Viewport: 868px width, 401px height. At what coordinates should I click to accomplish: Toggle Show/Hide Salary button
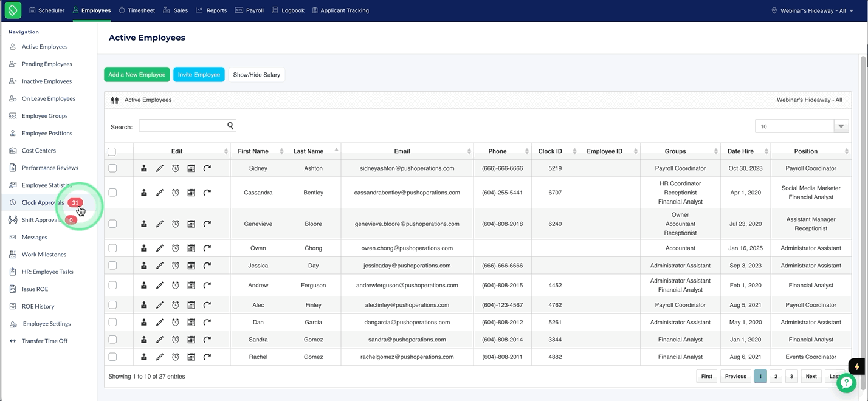click(x=257, y=75)
